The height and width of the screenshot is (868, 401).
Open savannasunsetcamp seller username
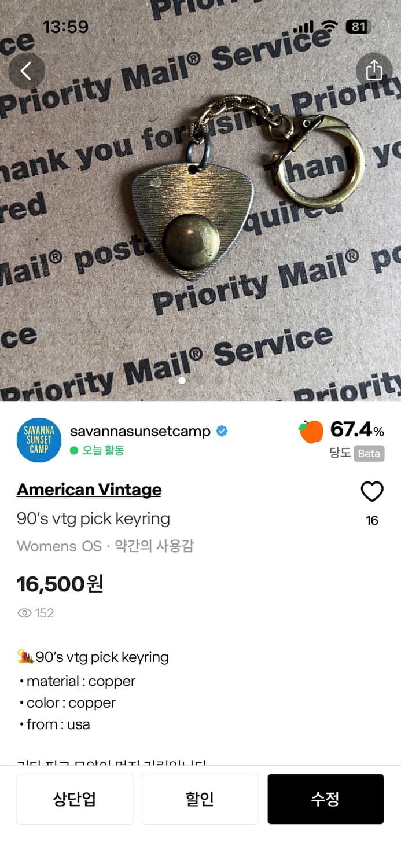140,431
